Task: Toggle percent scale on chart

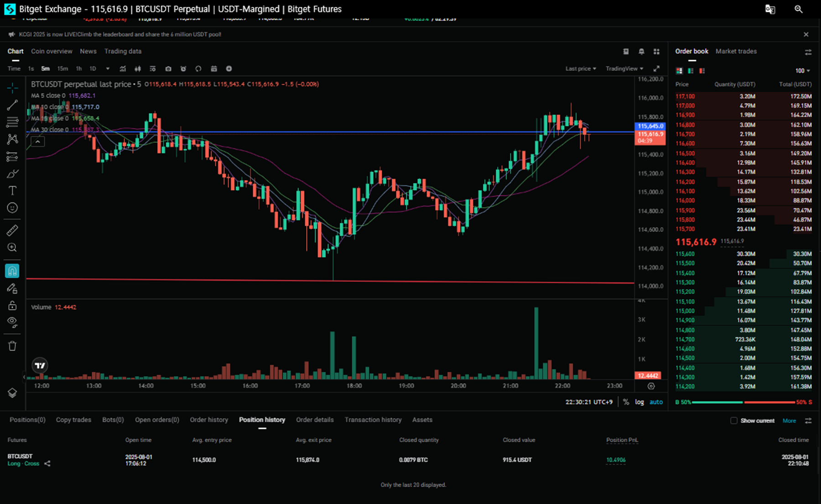Action: coord(626,402)
